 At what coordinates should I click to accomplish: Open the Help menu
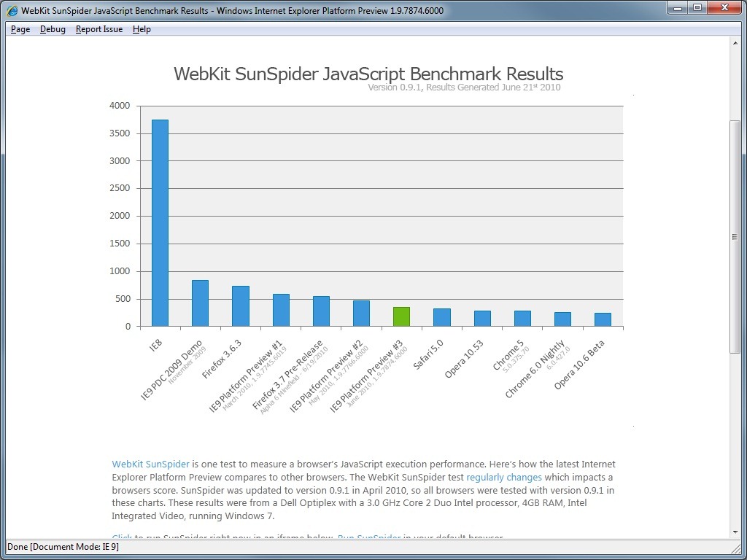click(x=142, y=29)
